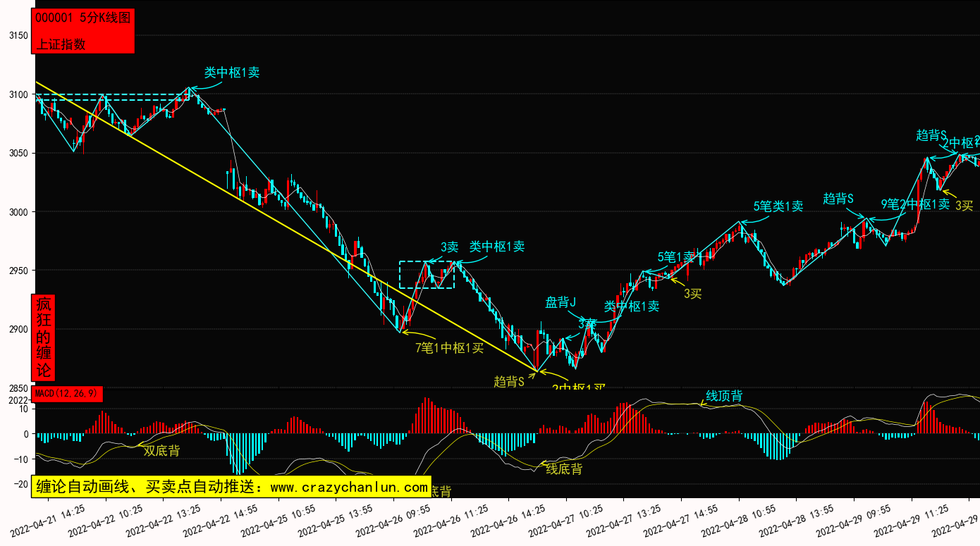
Task: Click the MACD(12,26,9) indicator label
Action: pos(68,392)
